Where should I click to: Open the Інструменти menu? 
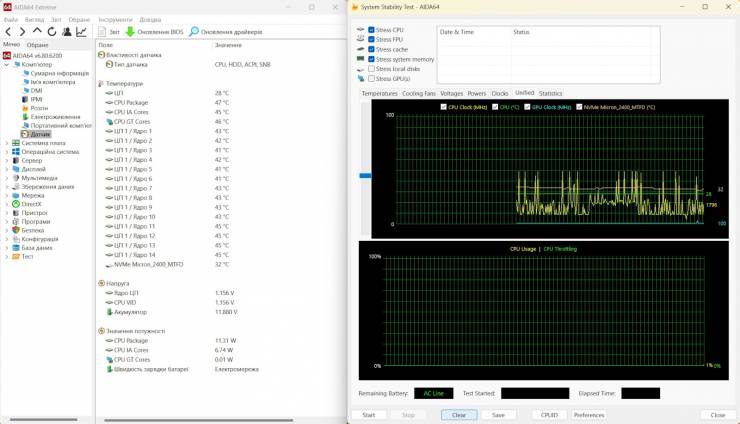click(x=115, y=20)
